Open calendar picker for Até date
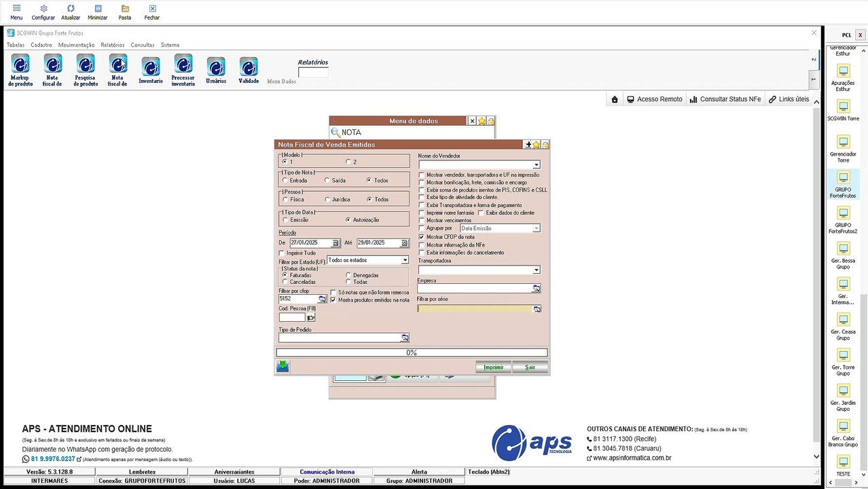868x489 pixels. click(x=404, y=243)
